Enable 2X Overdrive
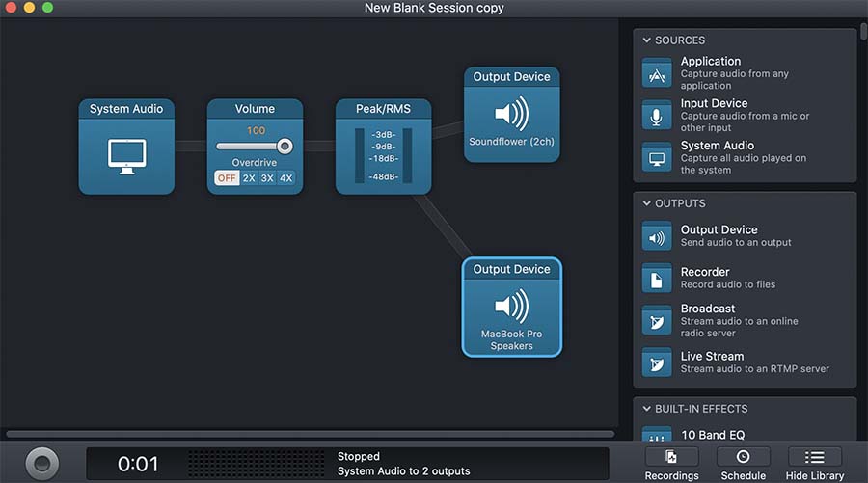 tap(249, 178)
